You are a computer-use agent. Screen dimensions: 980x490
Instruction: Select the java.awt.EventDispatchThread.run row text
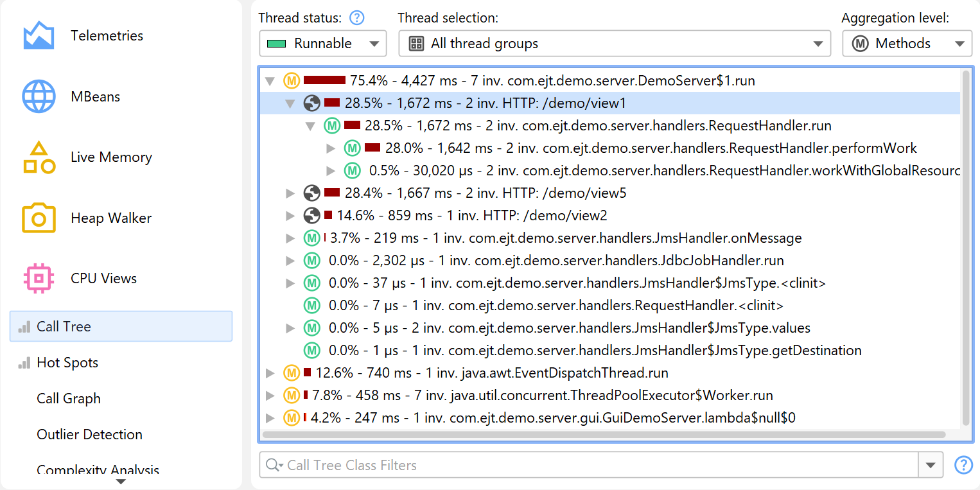click(492, 372)
